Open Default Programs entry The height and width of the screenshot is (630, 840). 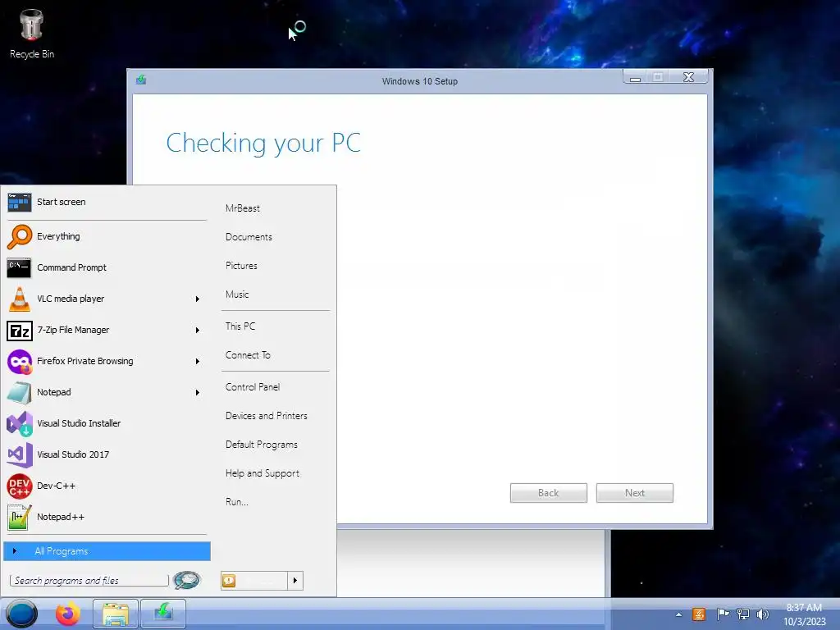coord(261,445)
